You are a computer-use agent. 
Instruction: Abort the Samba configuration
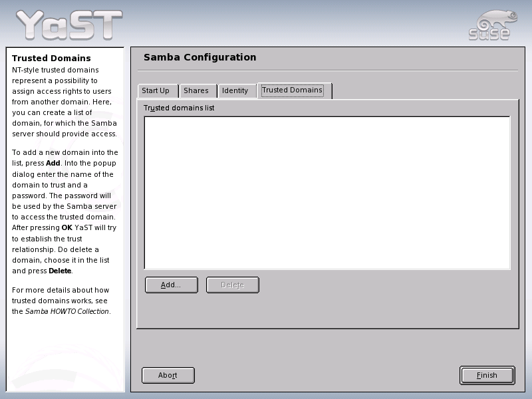tap(168, 375)
